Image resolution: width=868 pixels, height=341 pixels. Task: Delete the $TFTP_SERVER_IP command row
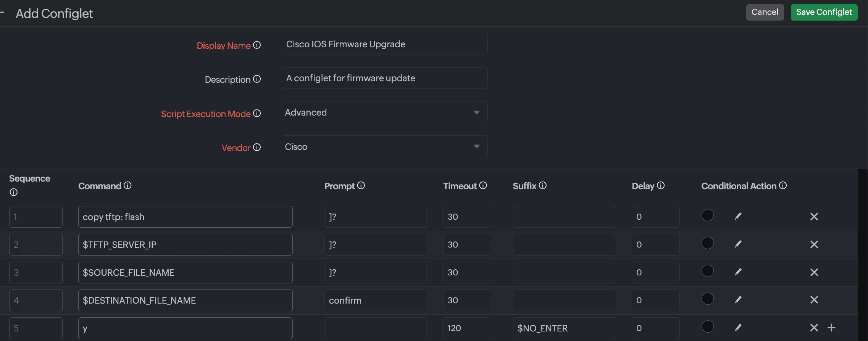click(814, 244)
